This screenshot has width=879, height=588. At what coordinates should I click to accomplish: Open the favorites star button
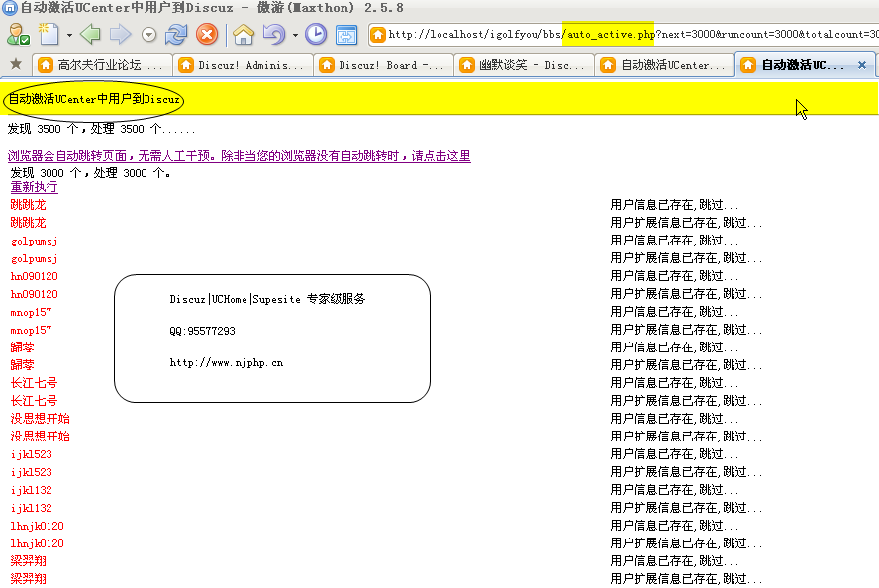pyautogui.click(x=16, y=64)
